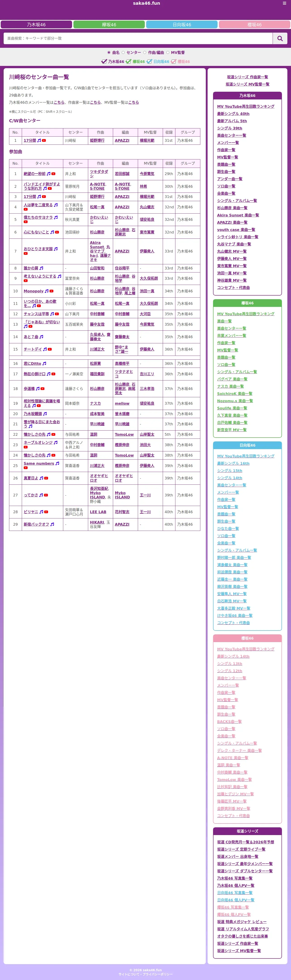
Task: Open 最新シングル 16th in 日向坂46 section
Action: [233, 463]
